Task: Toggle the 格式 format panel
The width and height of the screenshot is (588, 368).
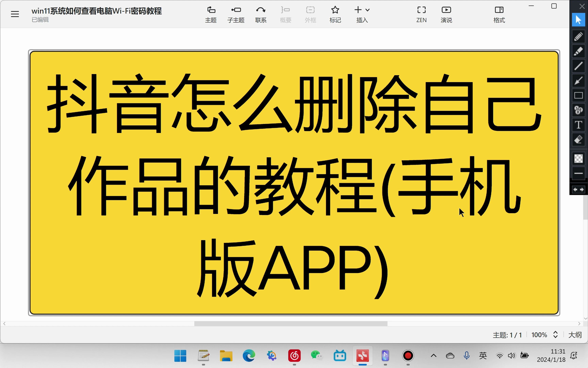Action: (499, 15)
